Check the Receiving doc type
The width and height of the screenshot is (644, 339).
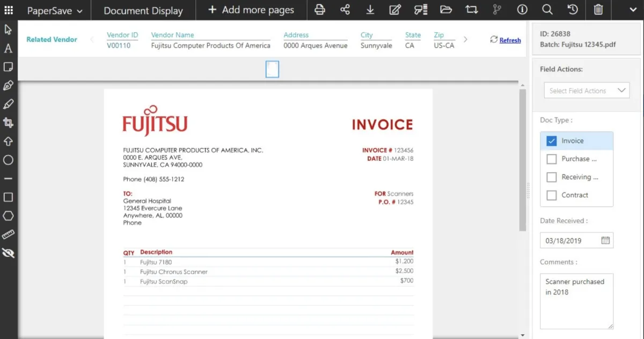[x=551, y=177]
